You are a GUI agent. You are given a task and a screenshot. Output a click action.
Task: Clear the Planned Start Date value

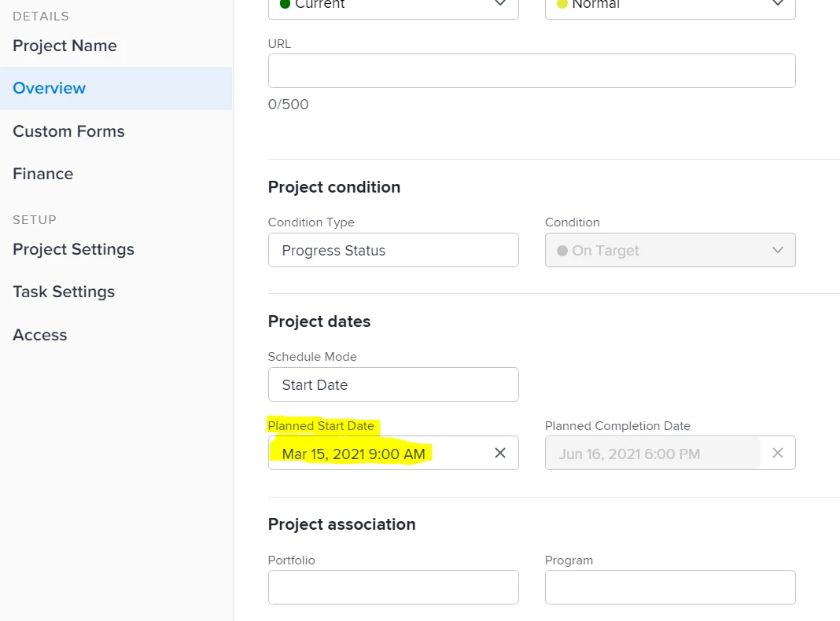click(499, 453)
